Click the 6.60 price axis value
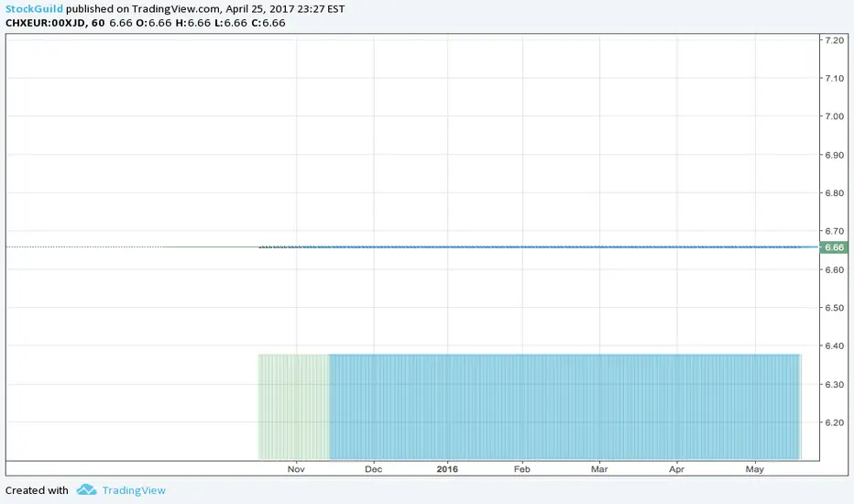This screenshot has width=854, height=504. point(835,270)
